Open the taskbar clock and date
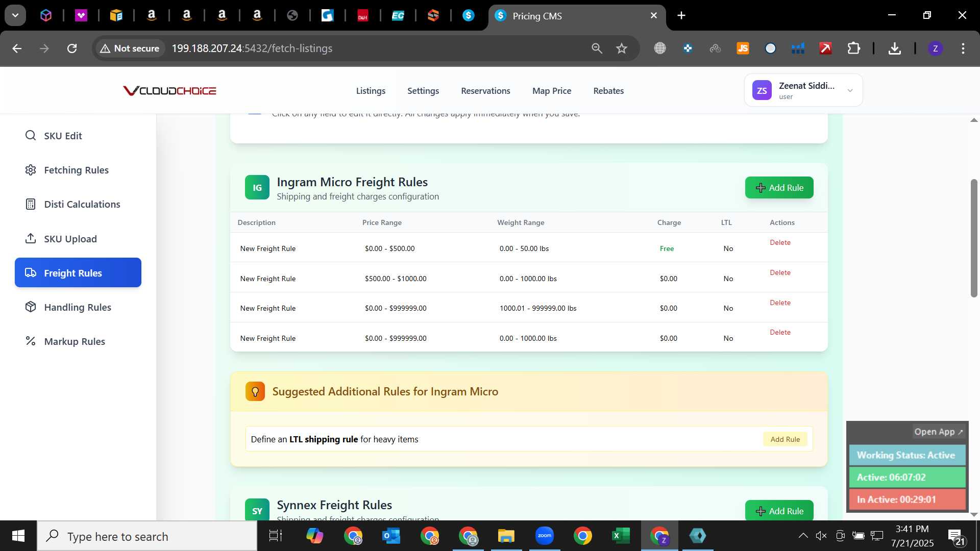Screen dimensions: 980x551 [x=912, y=536]
